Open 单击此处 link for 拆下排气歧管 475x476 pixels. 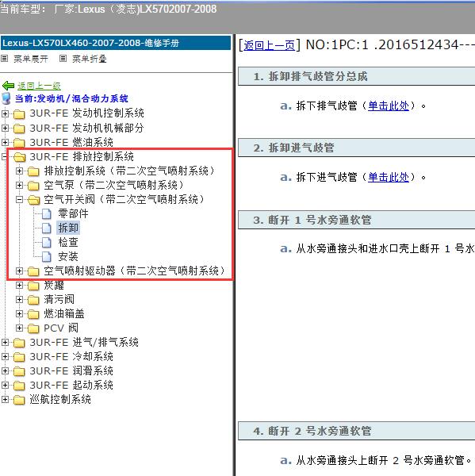(x=389, y=106)
